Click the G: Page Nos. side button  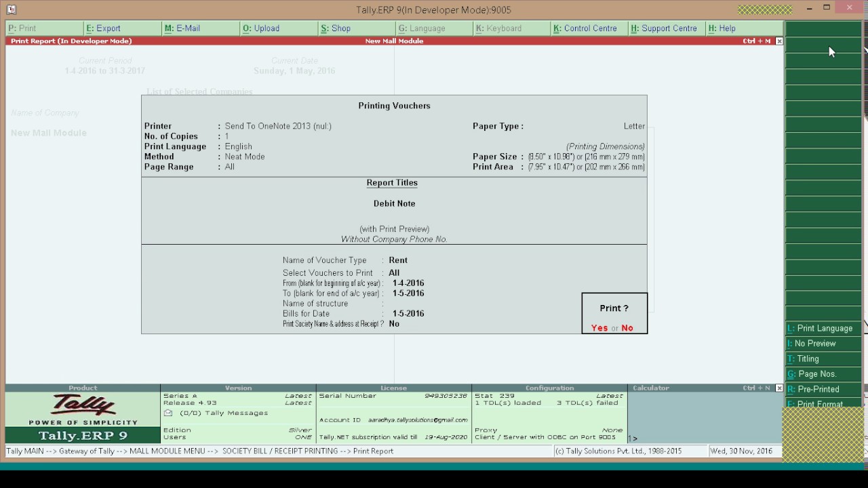[x=823, y=374]
